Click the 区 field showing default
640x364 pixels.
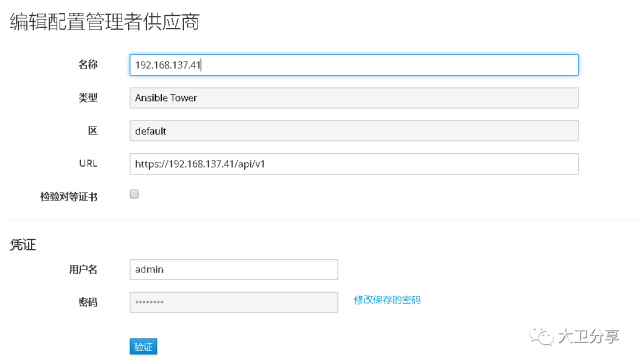354,131
